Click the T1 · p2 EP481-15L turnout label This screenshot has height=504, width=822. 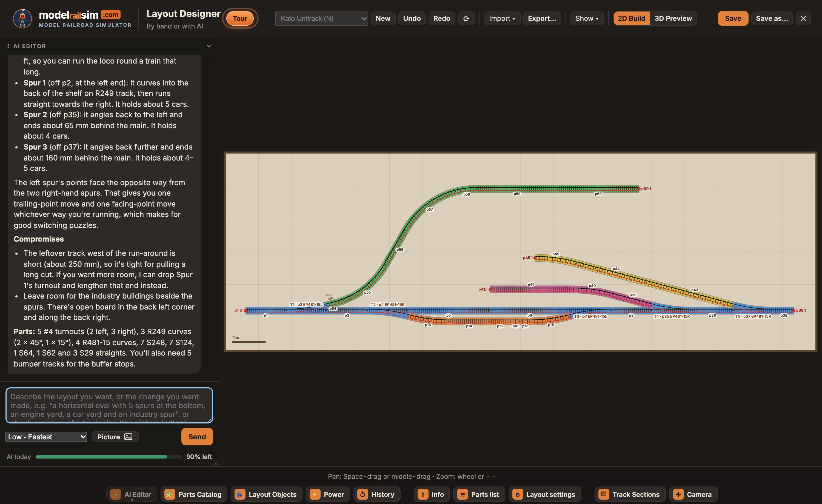[x=306, y=305]
